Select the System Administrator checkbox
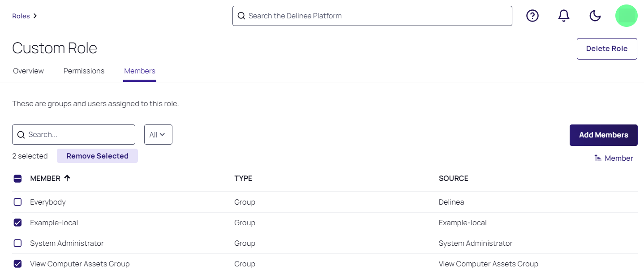 click(17, 243)
